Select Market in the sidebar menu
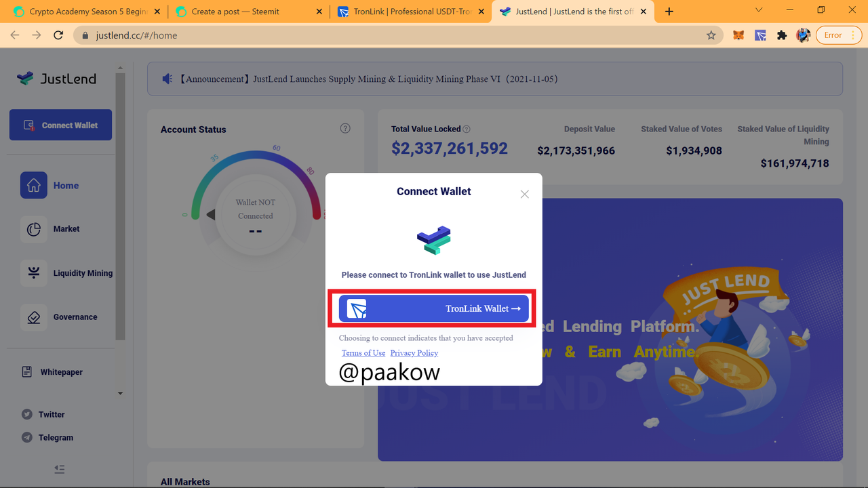Screen dimensions: 868x488 pyautogui.click(x=66, y=229)
